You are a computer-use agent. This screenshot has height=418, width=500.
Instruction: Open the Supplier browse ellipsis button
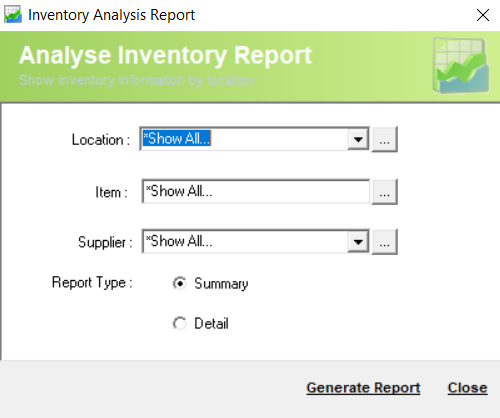(x=384, y=242)
